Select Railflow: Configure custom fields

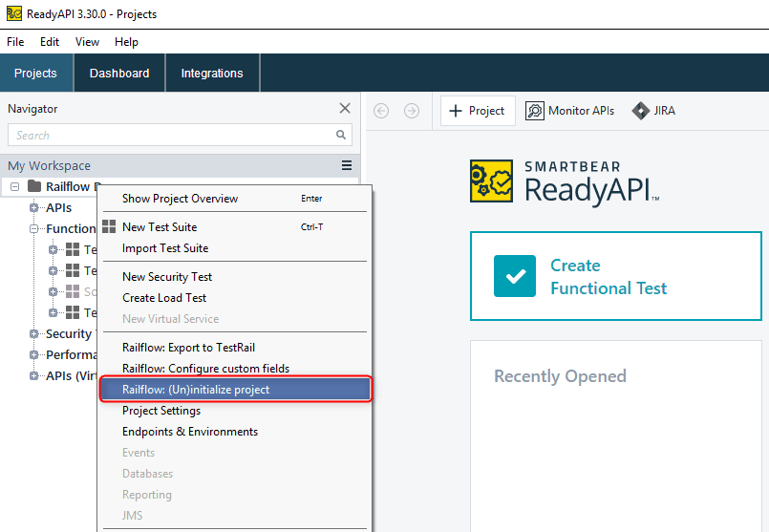coord(234,368)
